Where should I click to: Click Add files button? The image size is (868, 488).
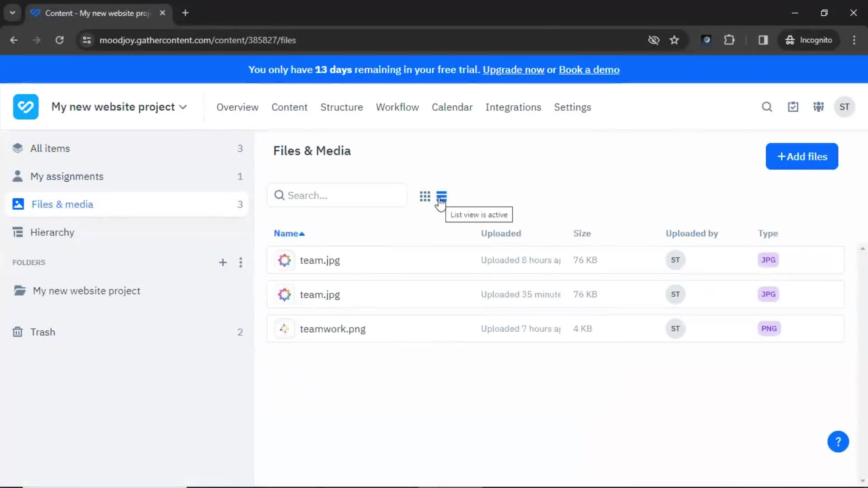(x=802, y=156)
